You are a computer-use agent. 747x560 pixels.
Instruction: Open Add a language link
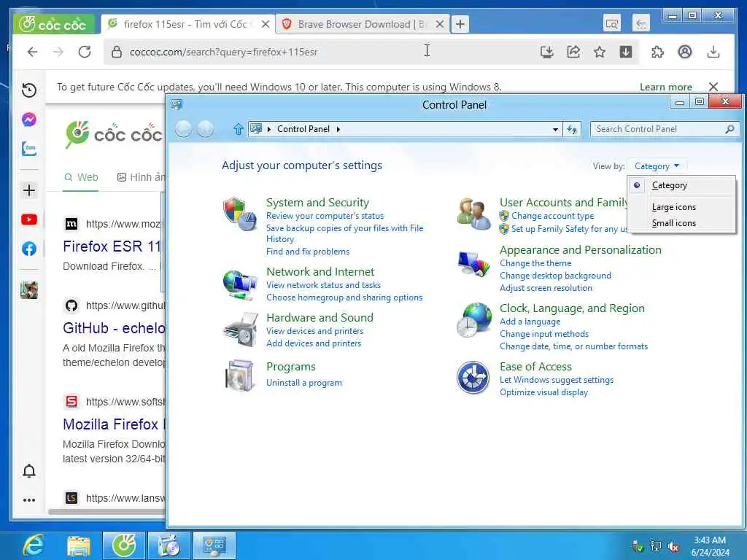(530, 322)
